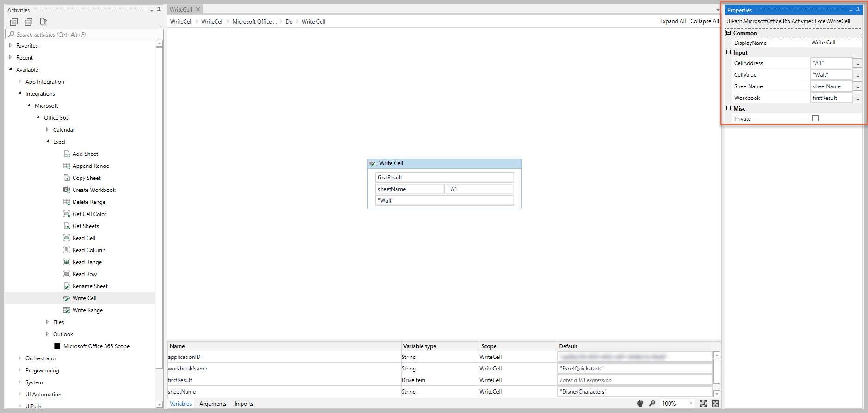Open expression editor for CellValue
This screenshot has width=868, height=413.
857,75
